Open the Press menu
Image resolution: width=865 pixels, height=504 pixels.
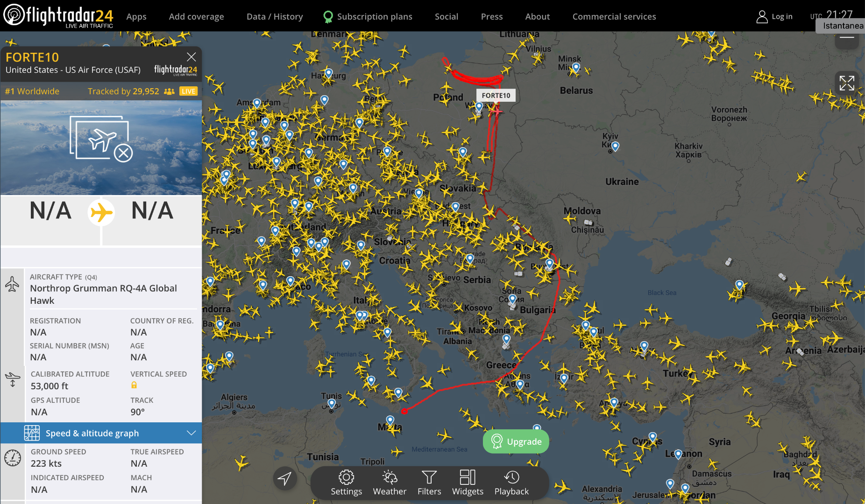492,17
